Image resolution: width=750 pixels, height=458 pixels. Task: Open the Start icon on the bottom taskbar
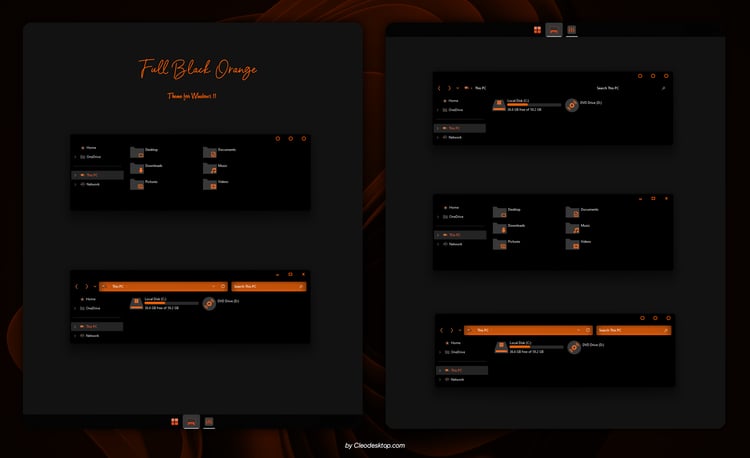tap(175, 422)
